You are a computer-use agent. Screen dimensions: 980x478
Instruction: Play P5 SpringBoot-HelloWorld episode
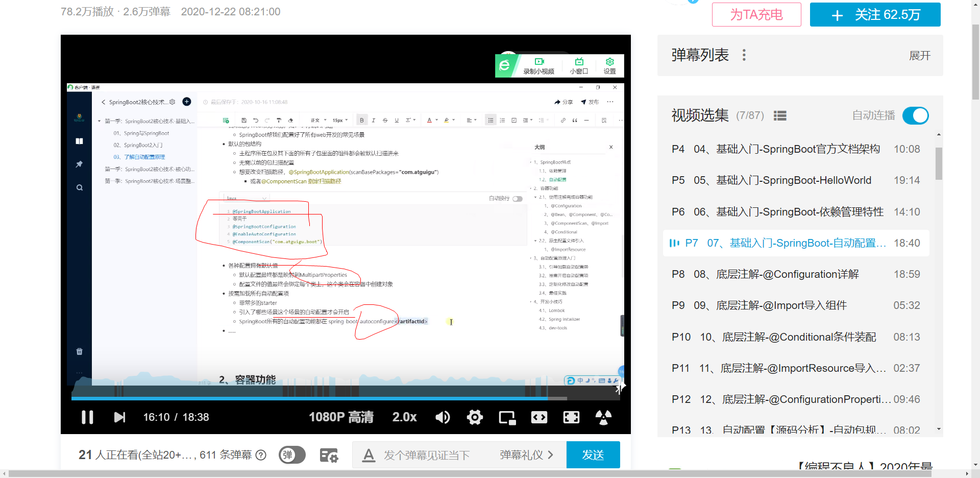click(796, 180)
